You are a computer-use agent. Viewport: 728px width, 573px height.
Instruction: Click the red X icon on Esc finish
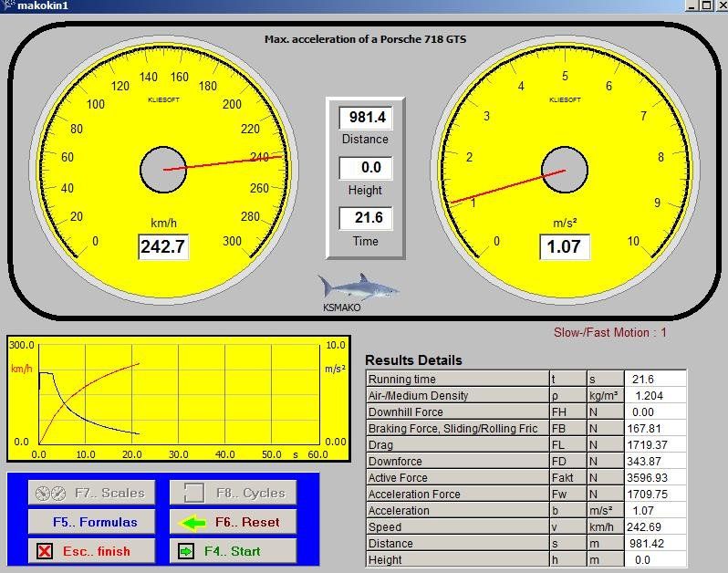(45, 551)
